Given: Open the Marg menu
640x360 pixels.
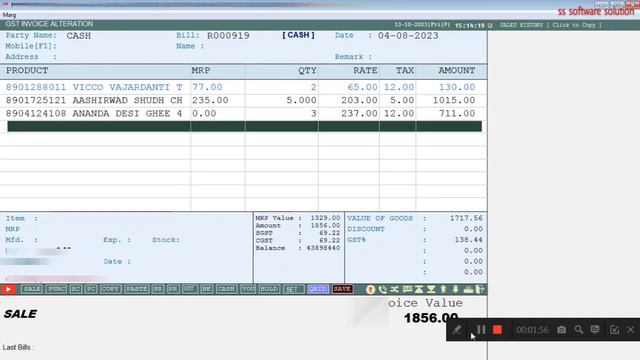Looking at the screenshot, I should (9, 15).
